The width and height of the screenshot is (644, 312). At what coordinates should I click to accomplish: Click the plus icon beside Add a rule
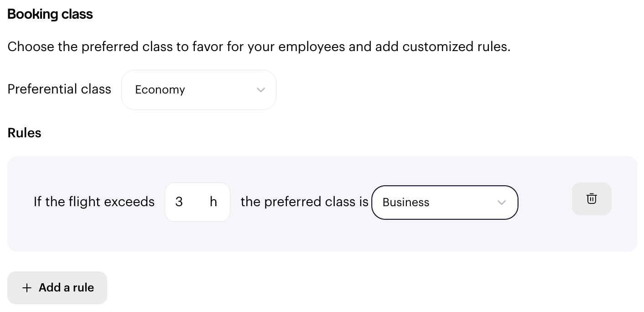[27, 288]
